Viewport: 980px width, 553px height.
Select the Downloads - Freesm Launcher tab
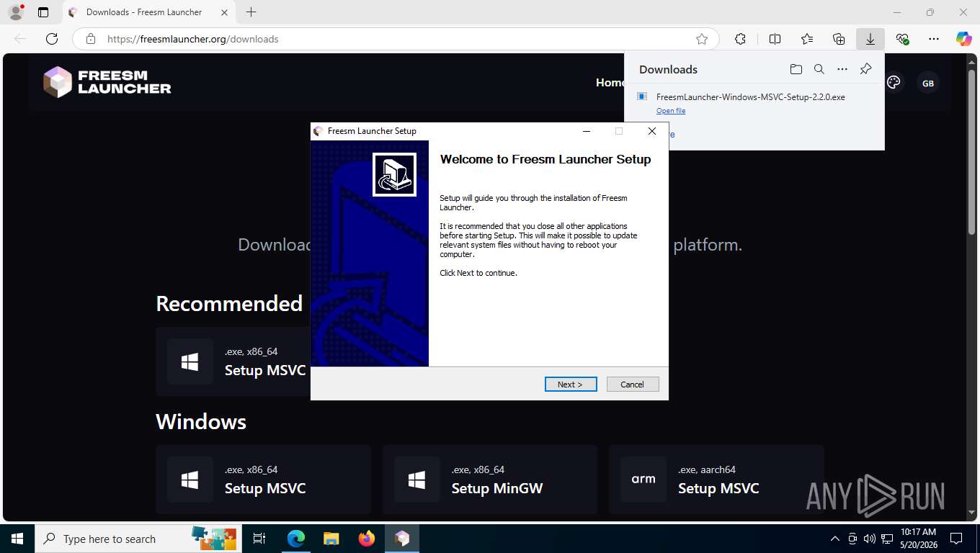coord(148,12)
